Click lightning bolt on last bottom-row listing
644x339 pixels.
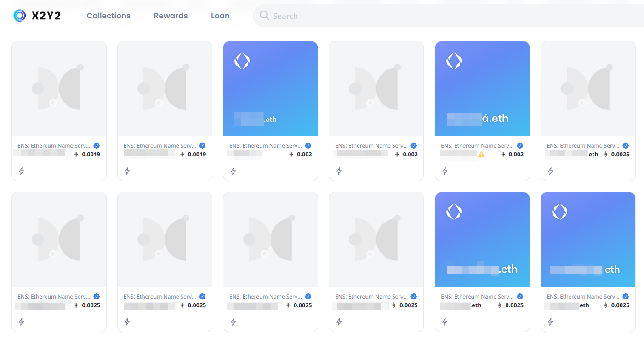550,322
